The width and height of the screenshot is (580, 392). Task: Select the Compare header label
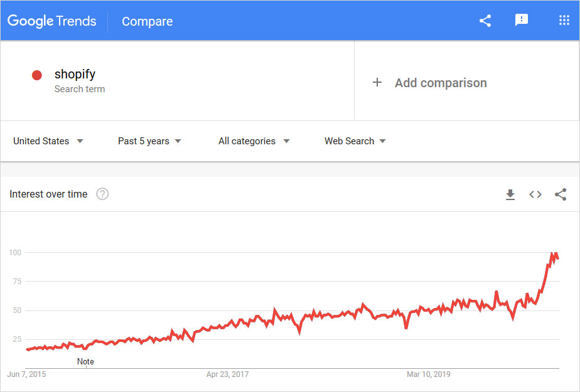147,21
